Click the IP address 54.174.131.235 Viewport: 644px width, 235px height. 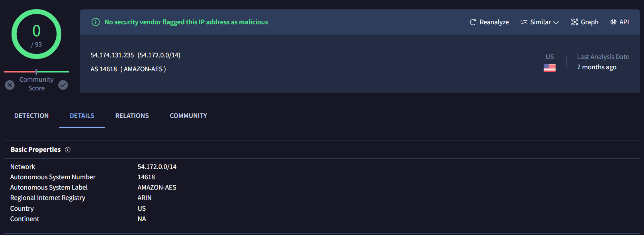[112, 55]
